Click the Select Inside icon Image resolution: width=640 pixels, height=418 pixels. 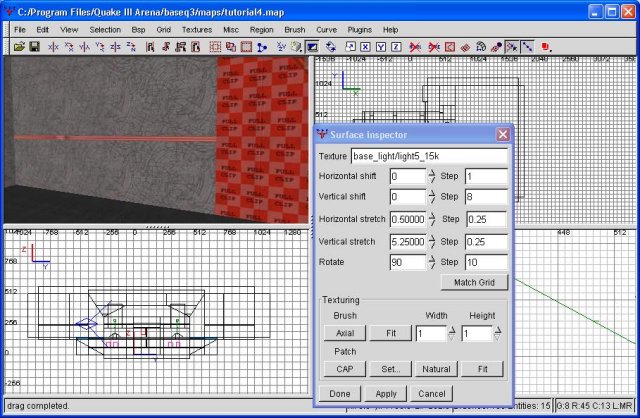point(196,47)
